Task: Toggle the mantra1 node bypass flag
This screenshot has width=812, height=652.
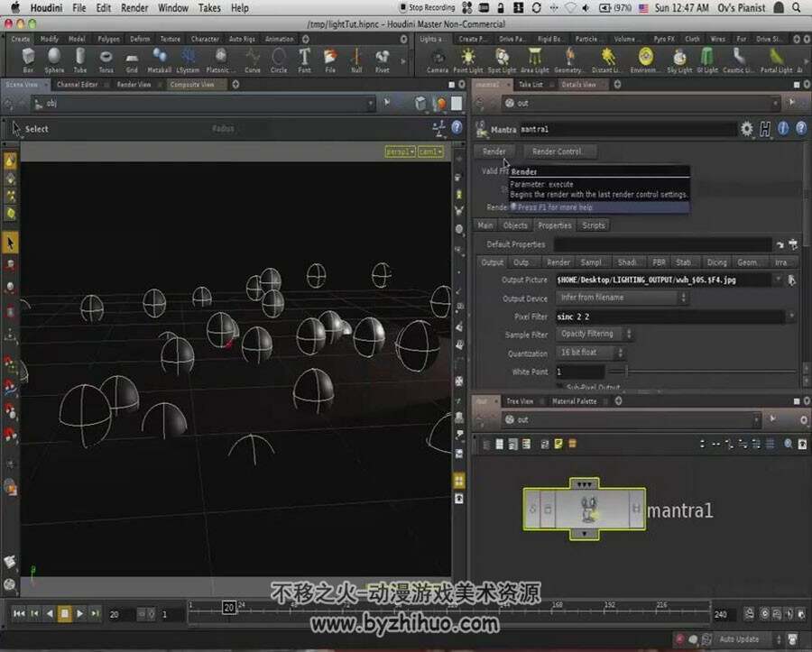Action: point(532,510)
